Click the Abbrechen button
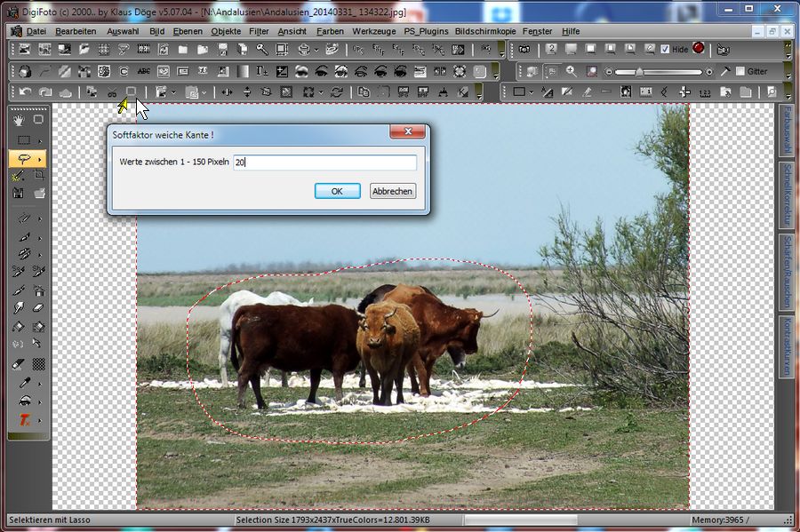The image size is (800, 532). click(x=392, y=191)
